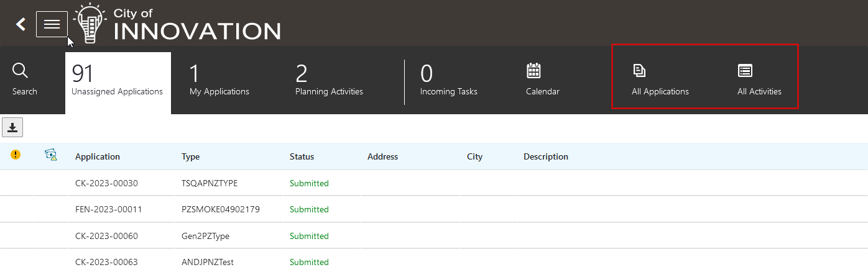This screenshot has height=275, width=868.
Task: Sort by the Status column header
Action: pyautogui.click(x=302, y=156)
